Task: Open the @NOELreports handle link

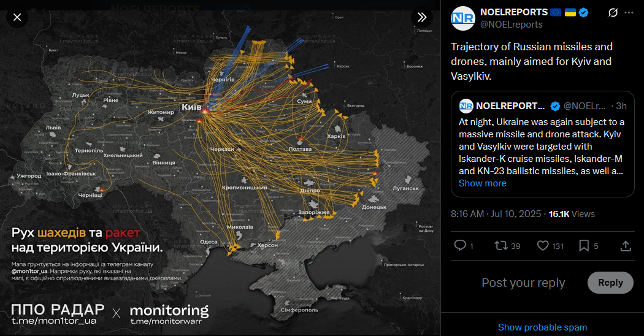Action: pyautogui.click(x=512, y=25)
